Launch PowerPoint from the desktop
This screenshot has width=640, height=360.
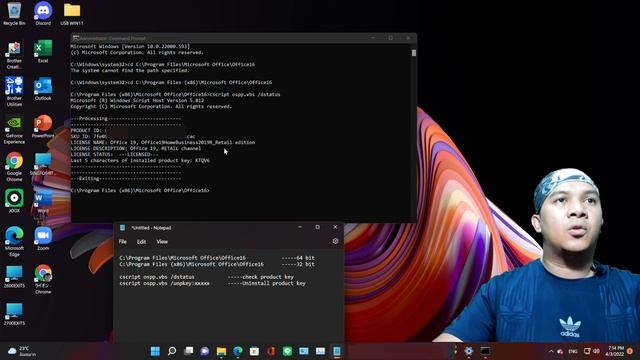coord(43,127)
